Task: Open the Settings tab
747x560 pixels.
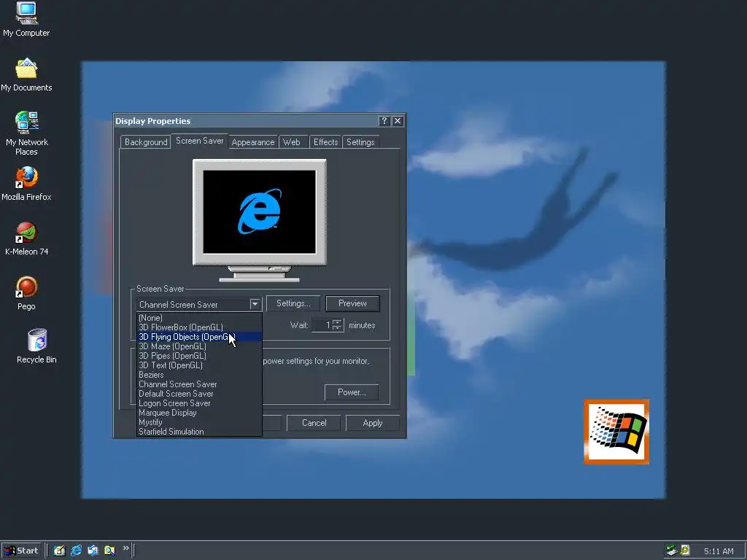Action: point(360,142)
